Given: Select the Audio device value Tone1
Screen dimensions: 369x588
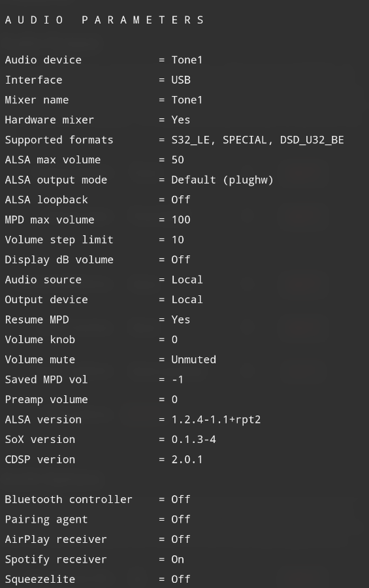Looking at the screenshot, I should [x=187, y=60].
